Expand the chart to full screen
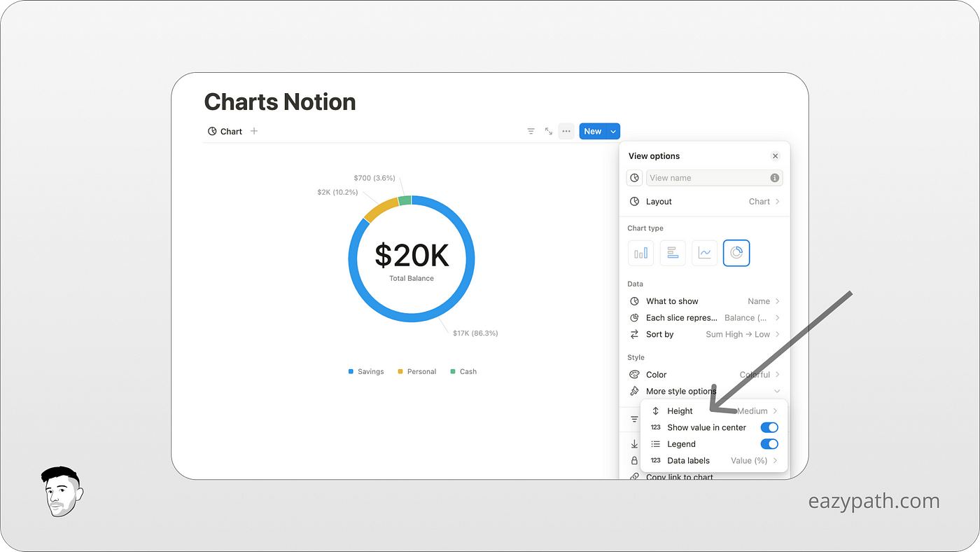 (x=548, y=131)
